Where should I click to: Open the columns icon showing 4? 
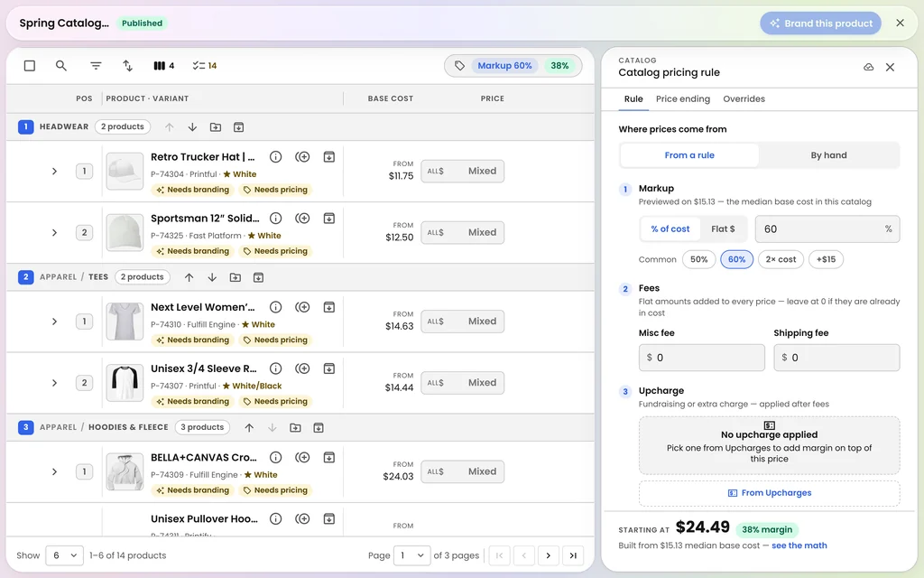[164, 65]
